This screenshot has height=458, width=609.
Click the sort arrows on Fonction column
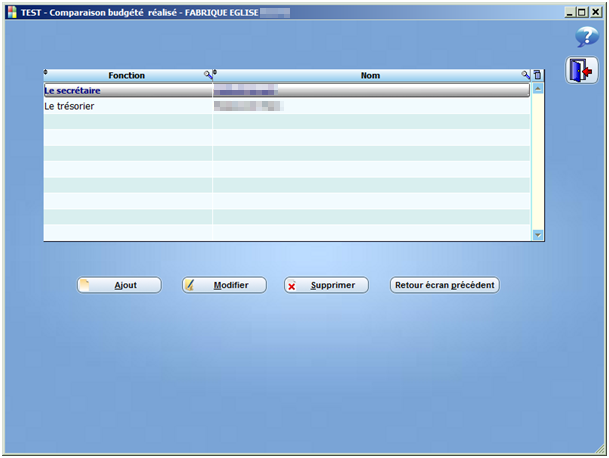pos(47,74)
